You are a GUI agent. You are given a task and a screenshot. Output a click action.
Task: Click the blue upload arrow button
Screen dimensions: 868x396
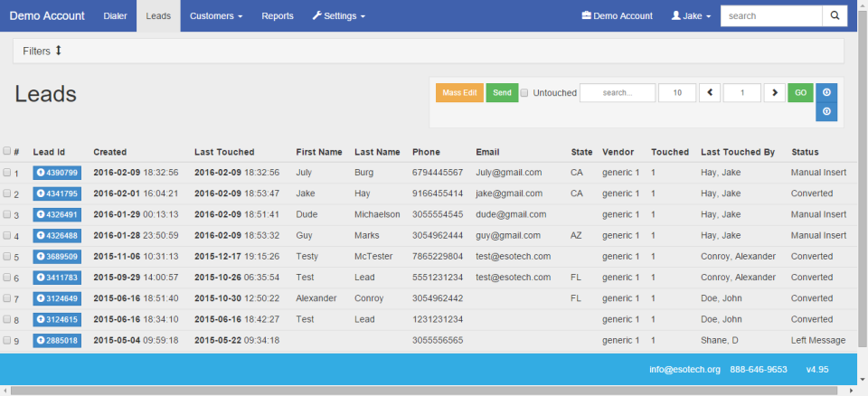click(x=826, y=112)
